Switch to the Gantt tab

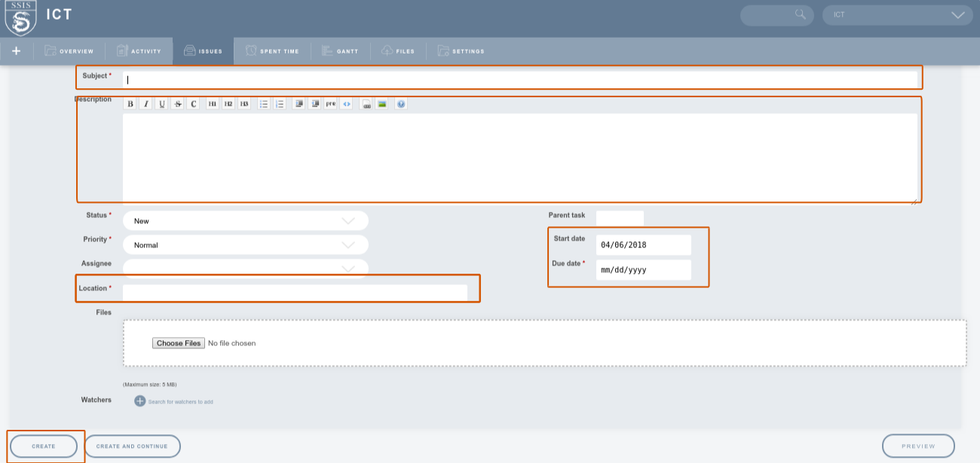(x=339, y=51)
